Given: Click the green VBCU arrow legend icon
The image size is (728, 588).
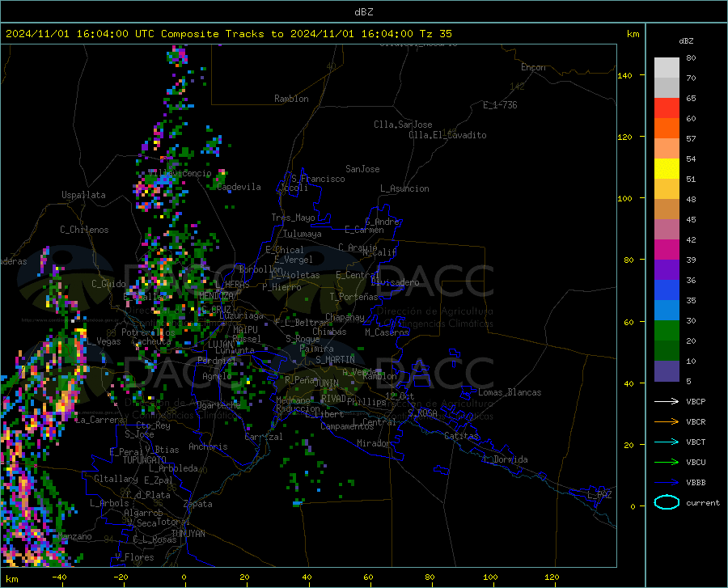Looking at the screenshot, I should pyautogui.click(x=667, y=463).
